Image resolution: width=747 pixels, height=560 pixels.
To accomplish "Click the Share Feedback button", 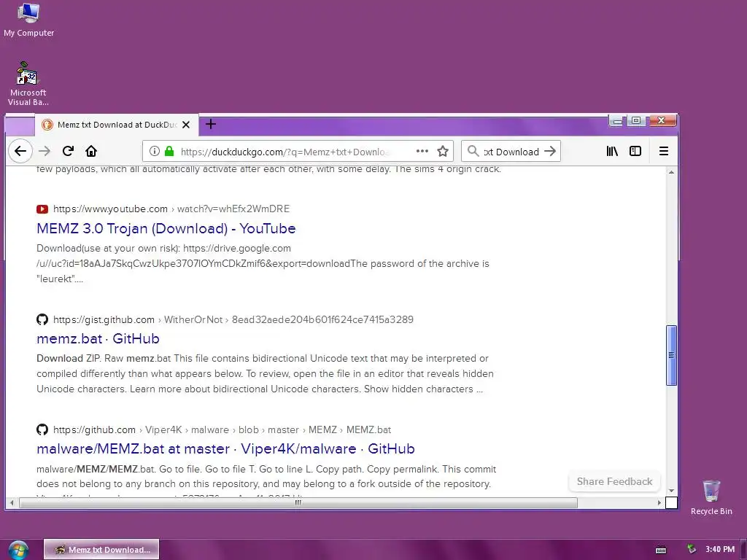I will [614, 481].
